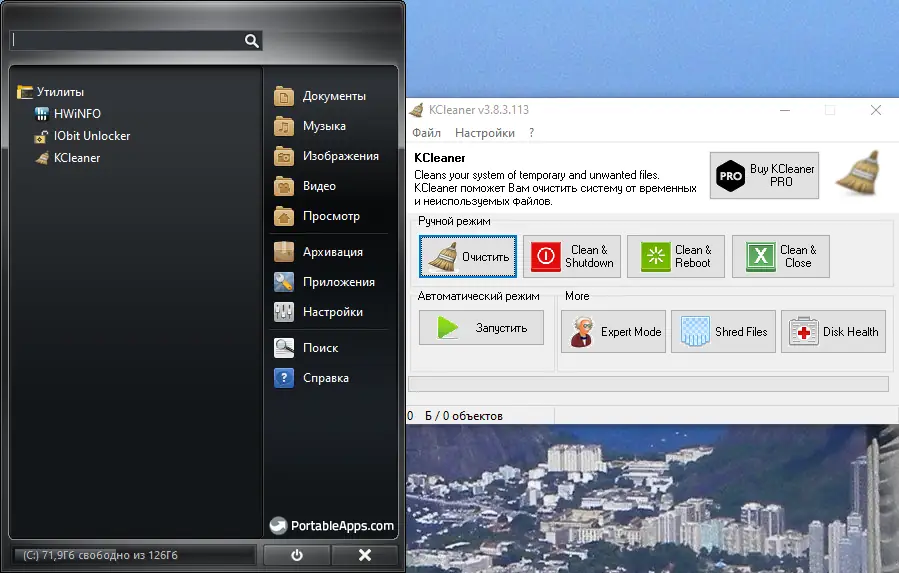This screenshot has width=899, height=573.
Task: Click the power button in PortableApps menu
Action: point(296,555)
